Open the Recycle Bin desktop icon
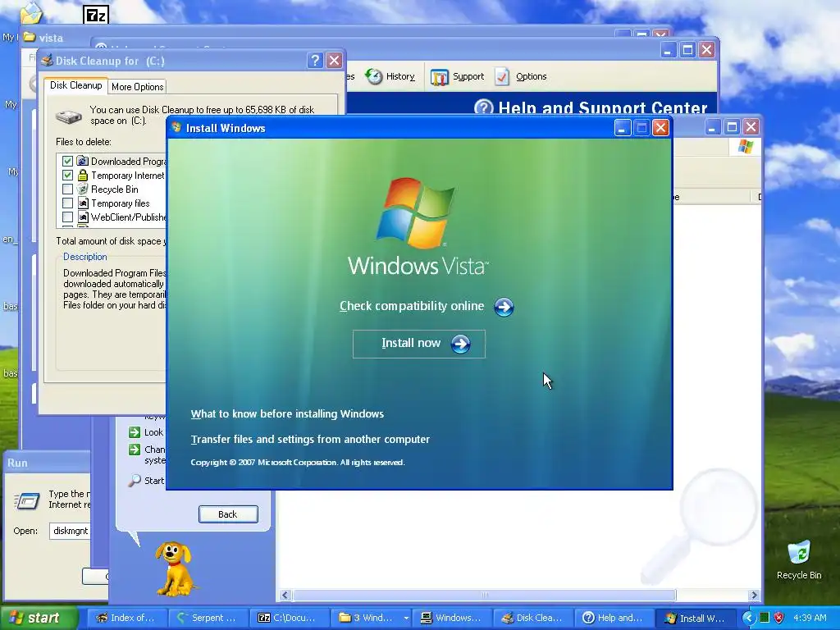Viewport: 840px width, 630px height. point(799,560)
